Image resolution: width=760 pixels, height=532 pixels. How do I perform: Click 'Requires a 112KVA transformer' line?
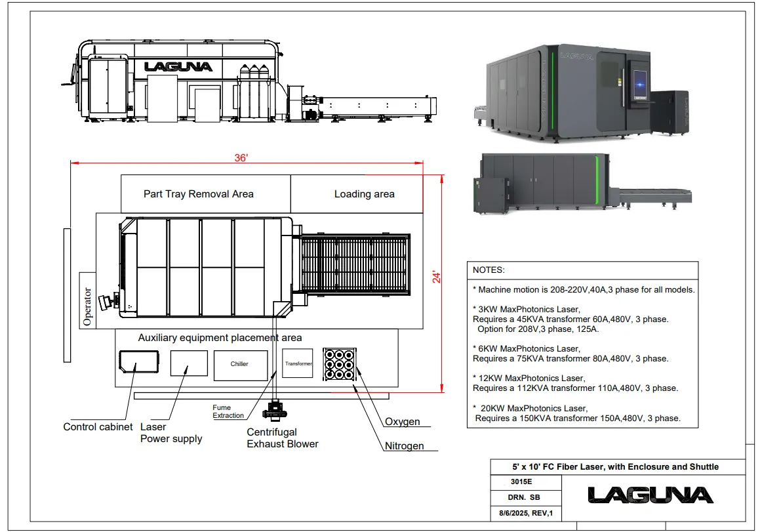[575, 388]
